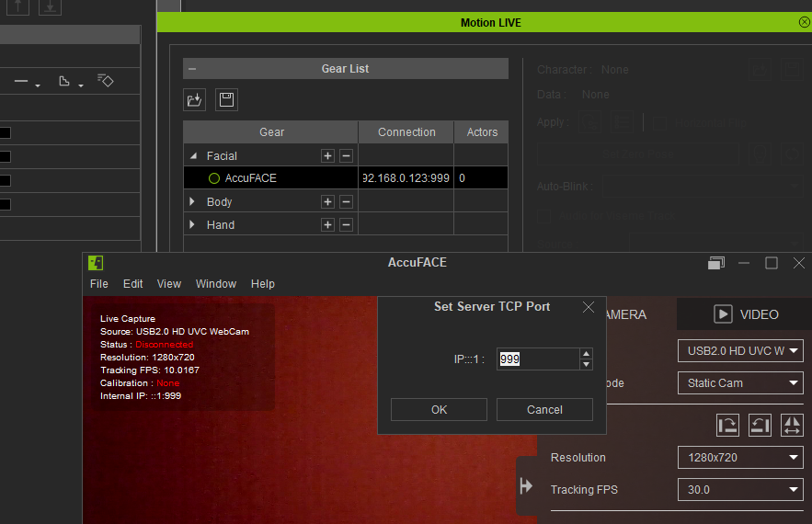This screenshot has height=524, width=812.
Task: Flip camera view horizontally icon
Action: pos(792,426)
